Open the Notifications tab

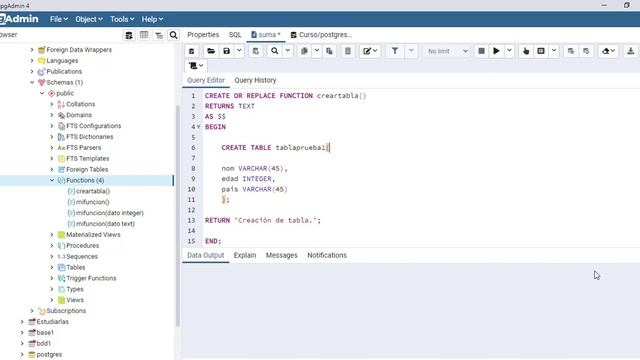click(x=327, y=255)
